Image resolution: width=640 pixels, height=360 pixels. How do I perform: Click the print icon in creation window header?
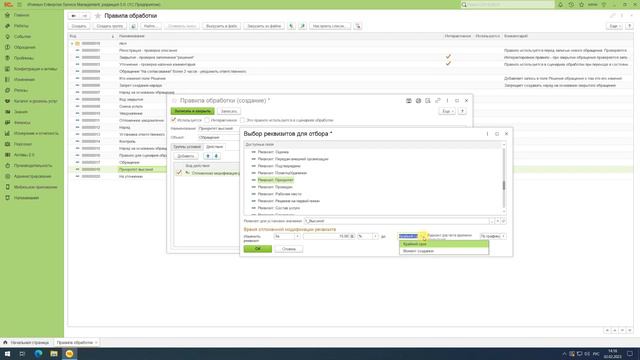(x=418, y=100)
